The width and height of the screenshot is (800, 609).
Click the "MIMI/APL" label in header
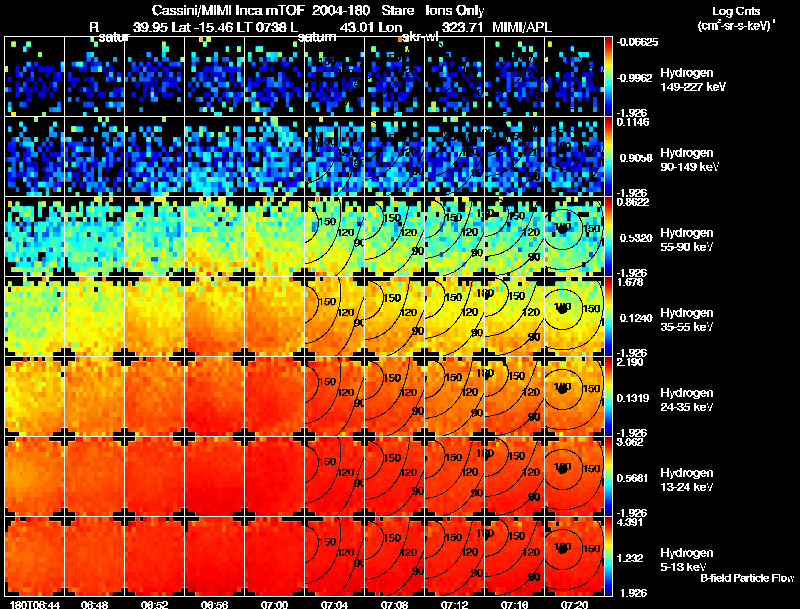tap(521, 27)
